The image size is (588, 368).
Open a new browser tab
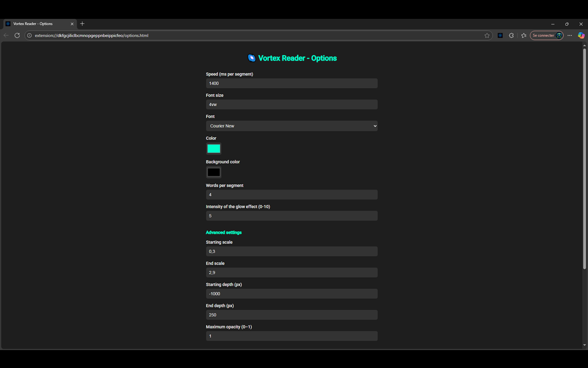pyautogui.click(x=82, y=23)
